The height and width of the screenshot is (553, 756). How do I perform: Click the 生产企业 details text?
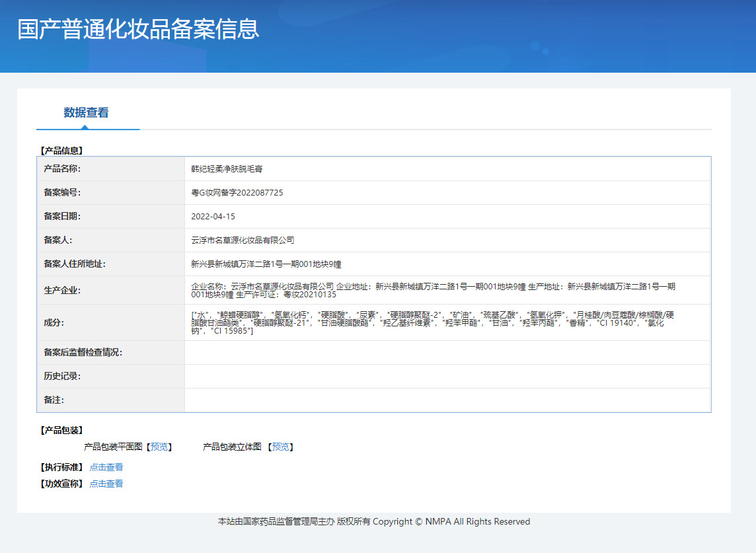[433, 291]
